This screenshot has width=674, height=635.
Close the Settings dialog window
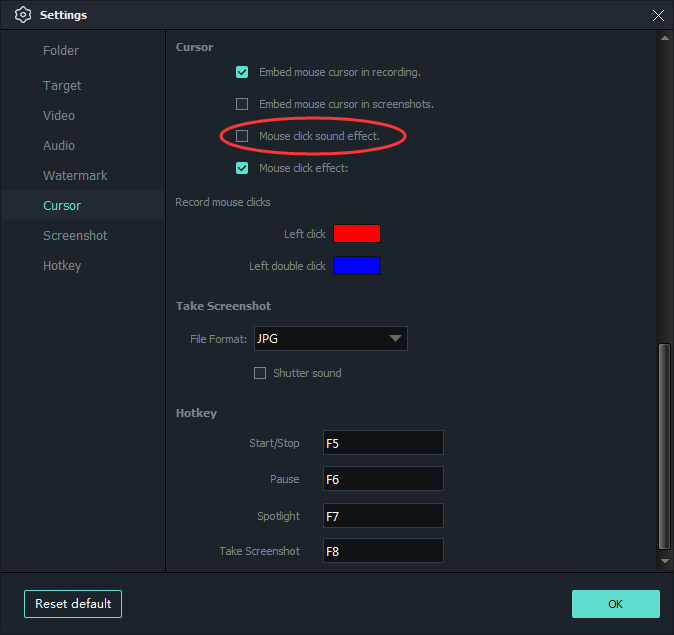[x=657, y=15]
